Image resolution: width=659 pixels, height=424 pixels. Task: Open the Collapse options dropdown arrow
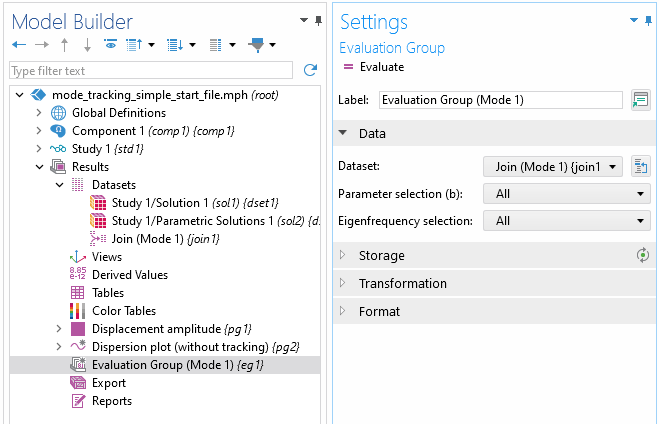pyautogui.click(x=151, y=45)
